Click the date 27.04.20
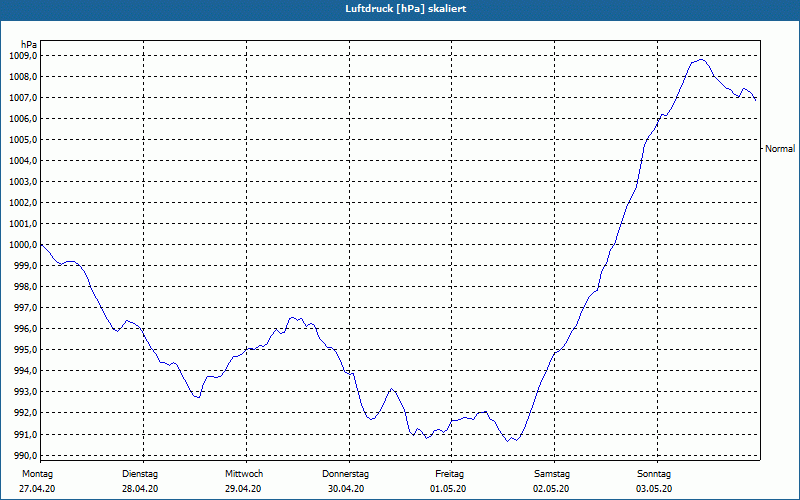This screenshot has height=500, width=800. (x=37, y=489)
